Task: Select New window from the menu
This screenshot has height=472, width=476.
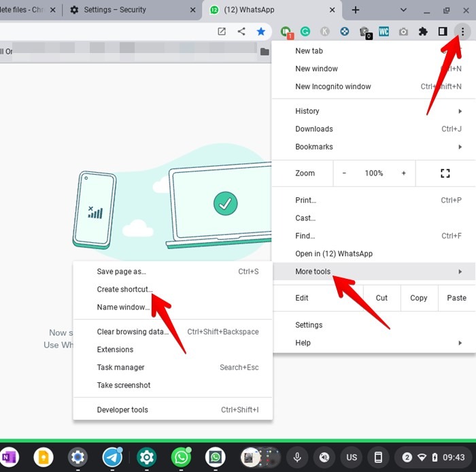Action: [x=373, y=69]
